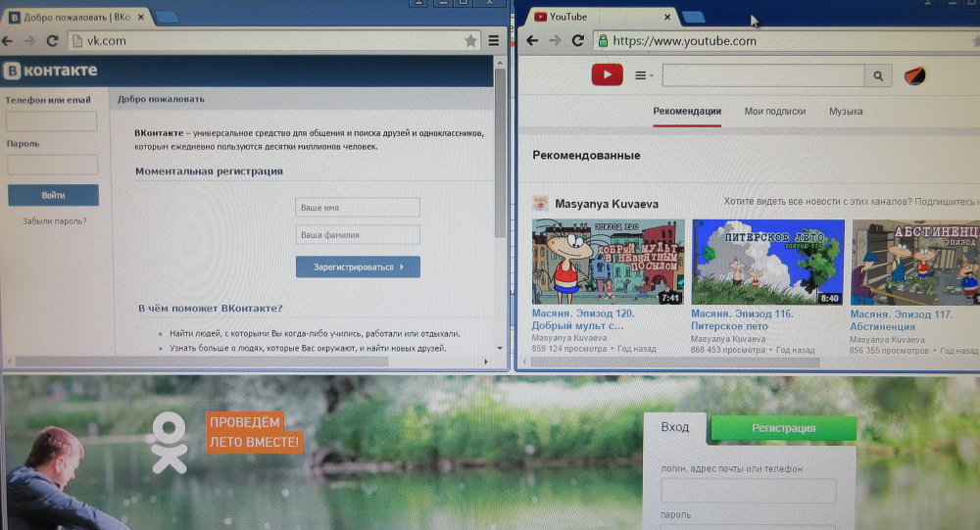The height and width of the screenshot is (530, 980).
Task: Switch to the Музыка tab
Action: click(846, 112)
